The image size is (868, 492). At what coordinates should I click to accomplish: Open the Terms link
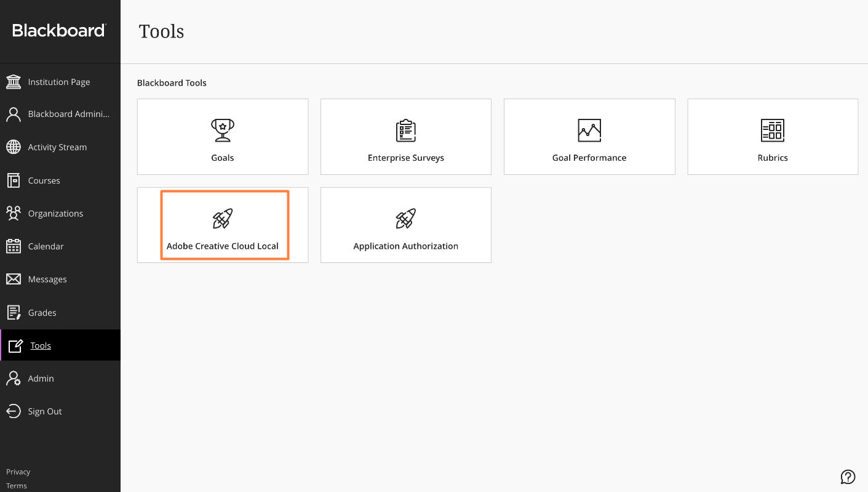pos(17,486)
